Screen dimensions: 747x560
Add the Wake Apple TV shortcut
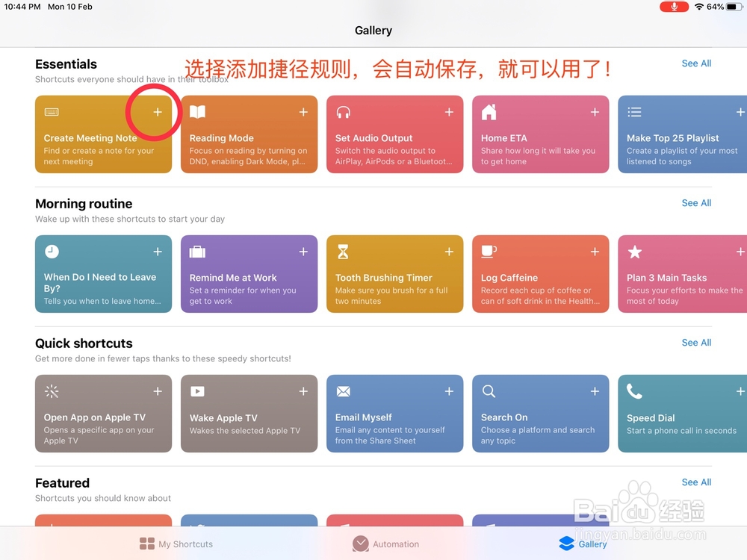pyautogui.click(x=303, y=391)
